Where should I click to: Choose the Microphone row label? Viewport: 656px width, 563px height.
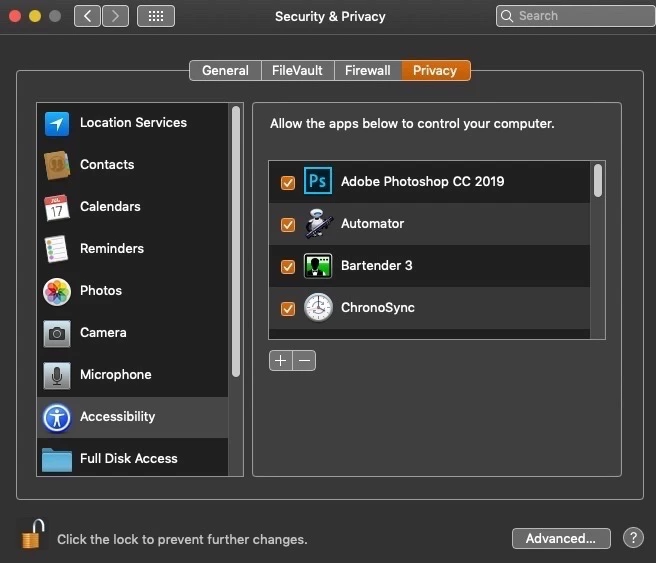[x=116, y=374]
